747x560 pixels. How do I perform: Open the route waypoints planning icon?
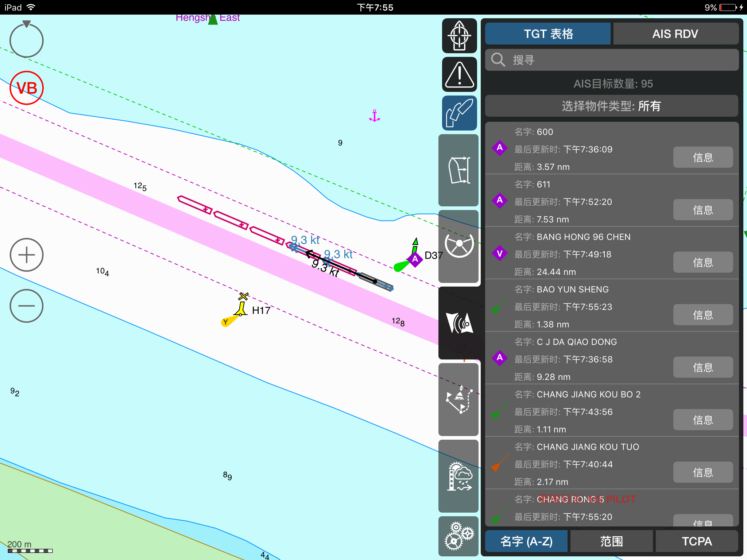(x=459, y=400)
